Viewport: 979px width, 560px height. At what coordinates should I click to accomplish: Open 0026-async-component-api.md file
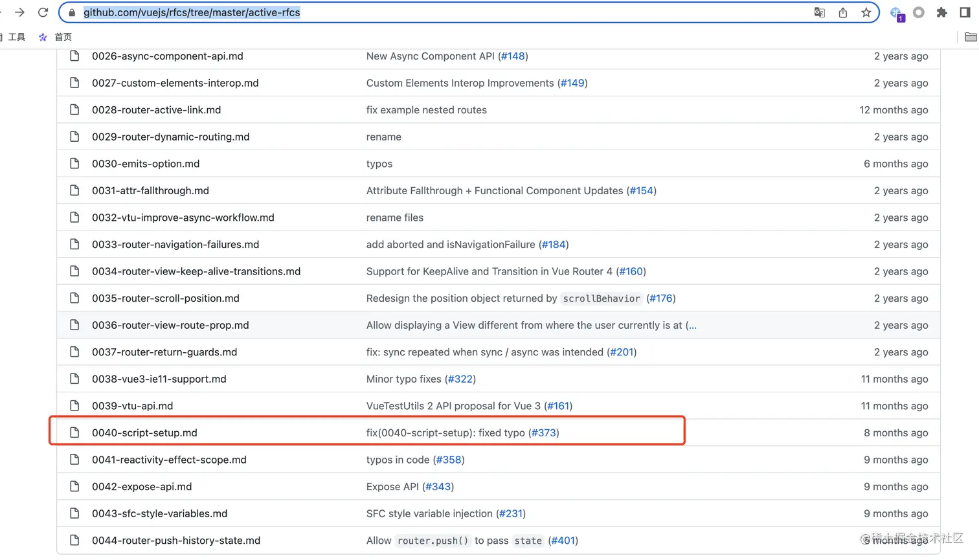click(x=167, y=56)
